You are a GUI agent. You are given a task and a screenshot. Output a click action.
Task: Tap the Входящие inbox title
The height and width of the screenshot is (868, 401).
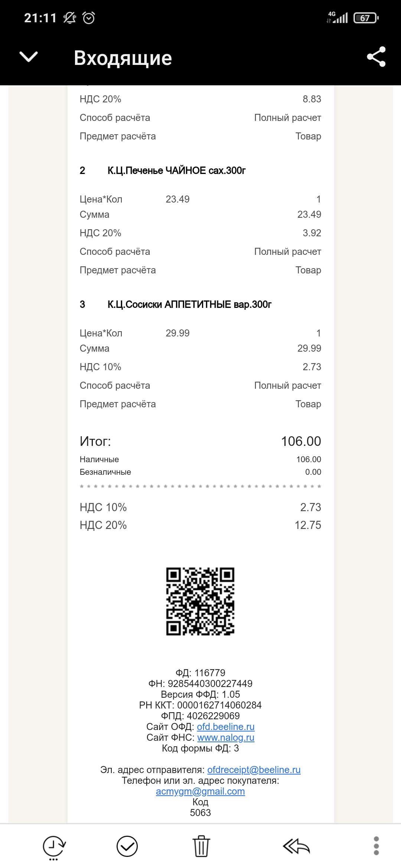coord(123,58)
